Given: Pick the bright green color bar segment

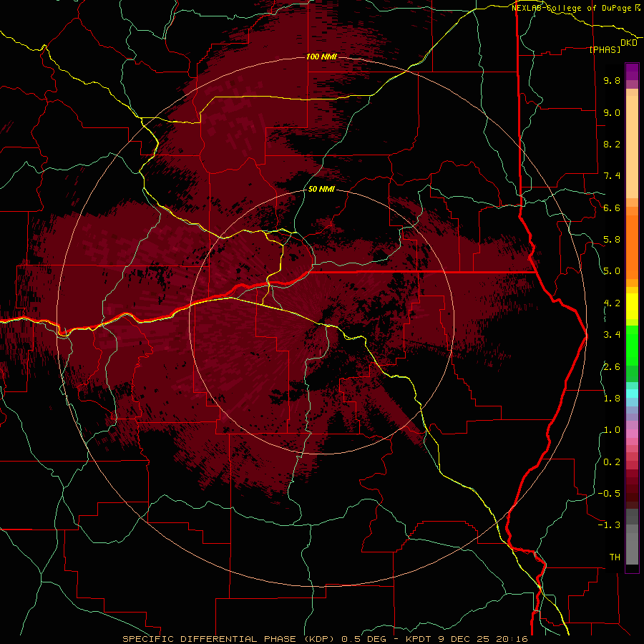Looking at the screenshot, I should click(632, 346).
